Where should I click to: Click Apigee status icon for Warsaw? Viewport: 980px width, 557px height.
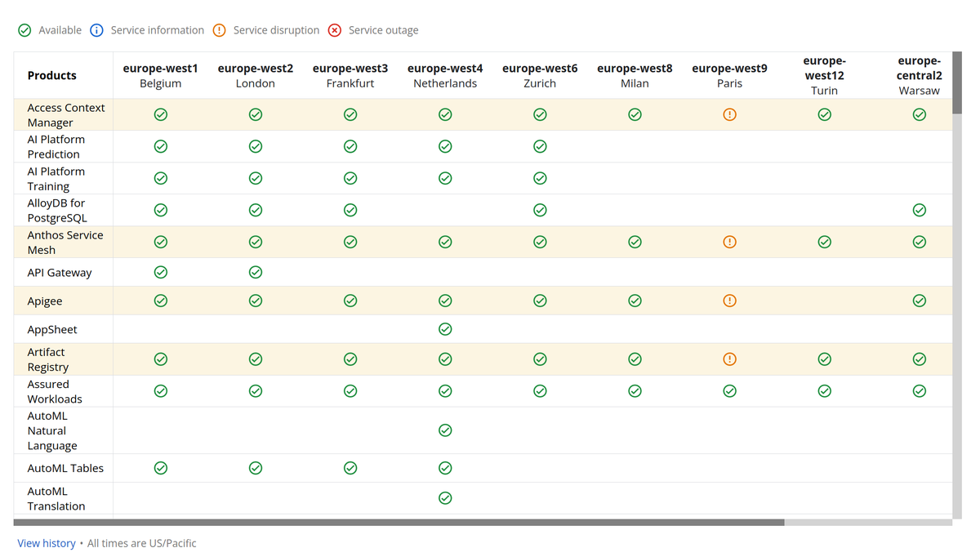tap(920, 301)
